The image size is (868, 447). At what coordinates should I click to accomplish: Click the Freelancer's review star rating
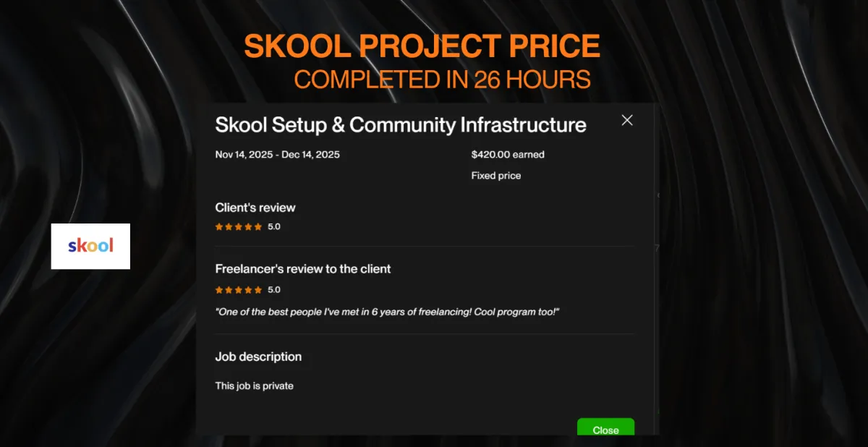239,289
